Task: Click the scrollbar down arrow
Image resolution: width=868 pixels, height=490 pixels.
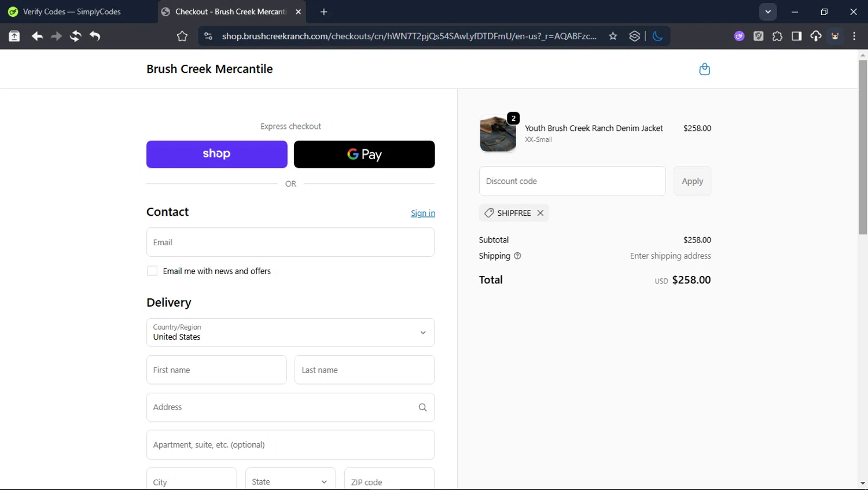Action: (x=863, y=483)
